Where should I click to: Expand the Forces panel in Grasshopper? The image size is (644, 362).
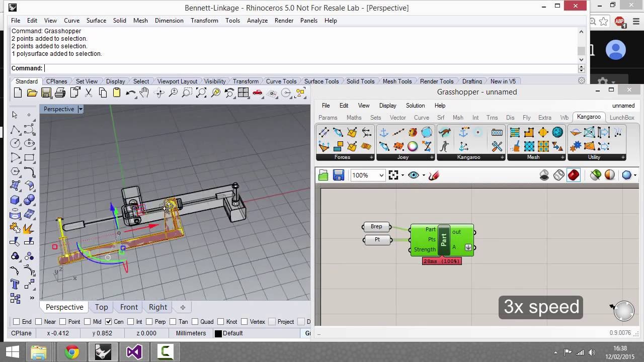[372, 157]
